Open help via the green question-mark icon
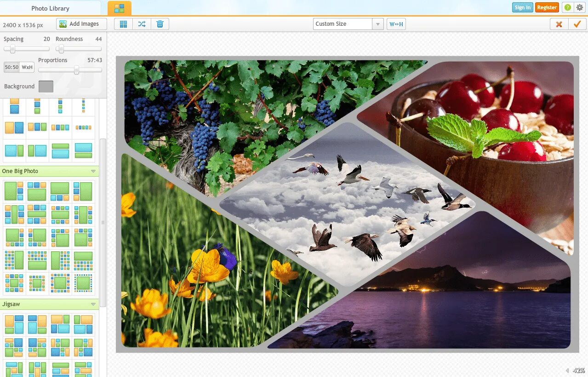This screenshot has height=377, width=588. [x=568, y=7]
